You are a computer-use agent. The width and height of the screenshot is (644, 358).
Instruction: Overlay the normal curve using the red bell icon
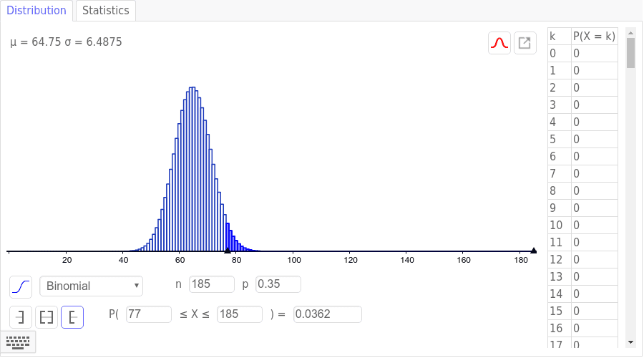[499, 43]
